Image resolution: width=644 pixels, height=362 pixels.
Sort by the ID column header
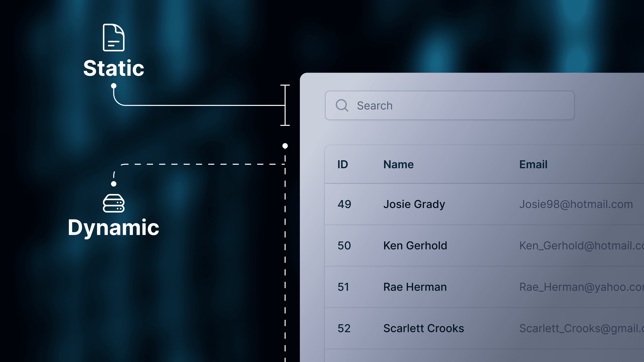(343, 165)
